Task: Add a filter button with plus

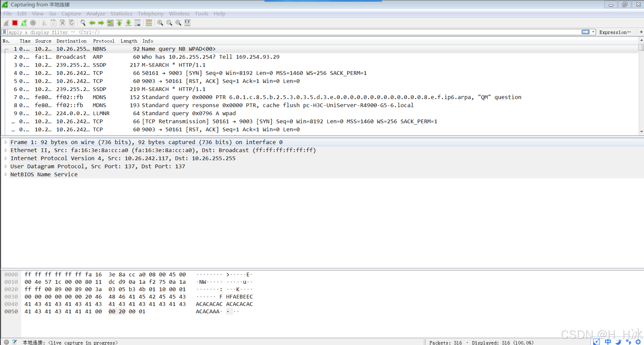Action: (x=641, y=32)
